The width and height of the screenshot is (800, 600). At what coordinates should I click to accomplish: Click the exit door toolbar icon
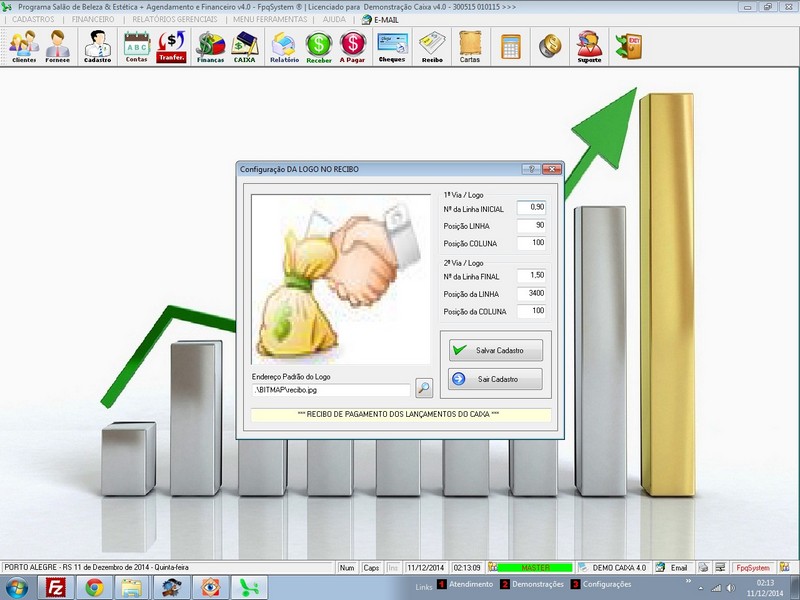click(629, 46)
